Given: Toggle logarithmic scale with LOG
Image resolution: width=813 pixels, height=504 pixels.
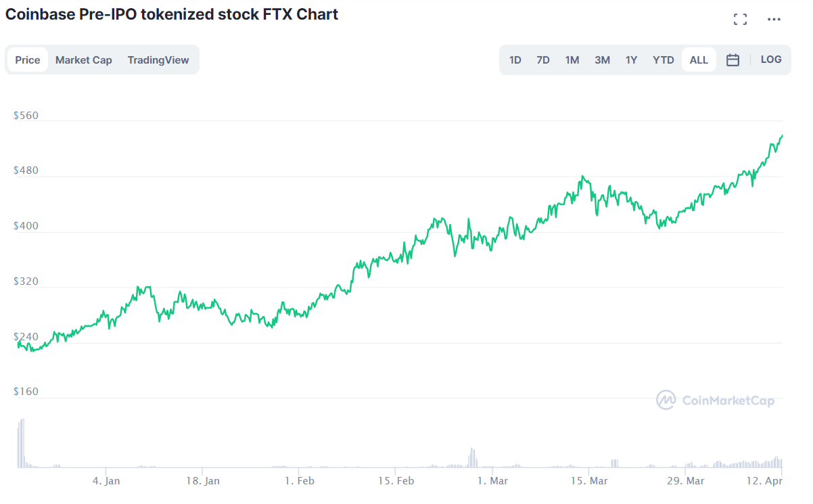Looking at the screenshot, I should pos(771,60).
